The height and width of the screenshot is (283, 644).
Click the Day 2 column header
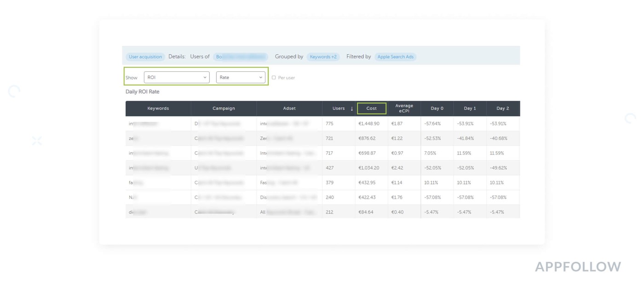502,109
